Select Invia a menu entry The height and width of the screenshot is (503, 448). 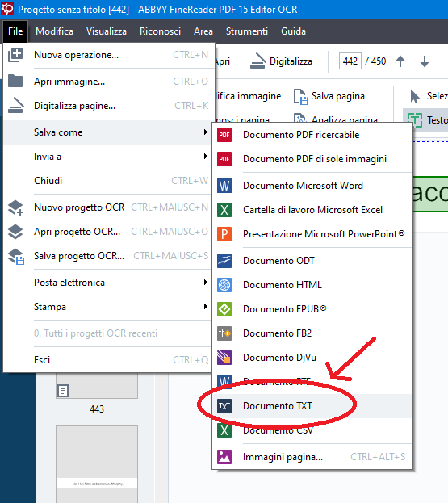click(107, 157)
